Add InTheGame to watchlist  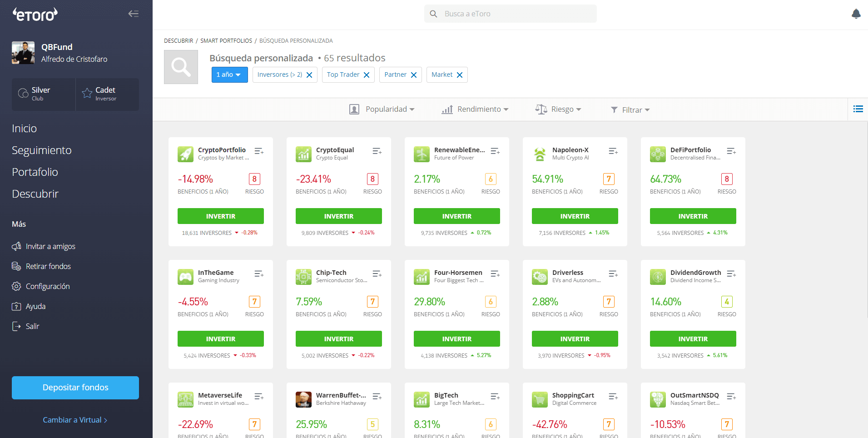tap(259, 274)
